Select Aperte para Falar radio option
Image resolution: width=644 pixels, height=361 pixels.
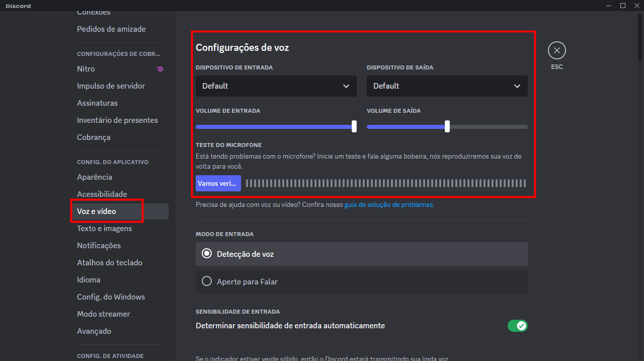click(362, 282)
